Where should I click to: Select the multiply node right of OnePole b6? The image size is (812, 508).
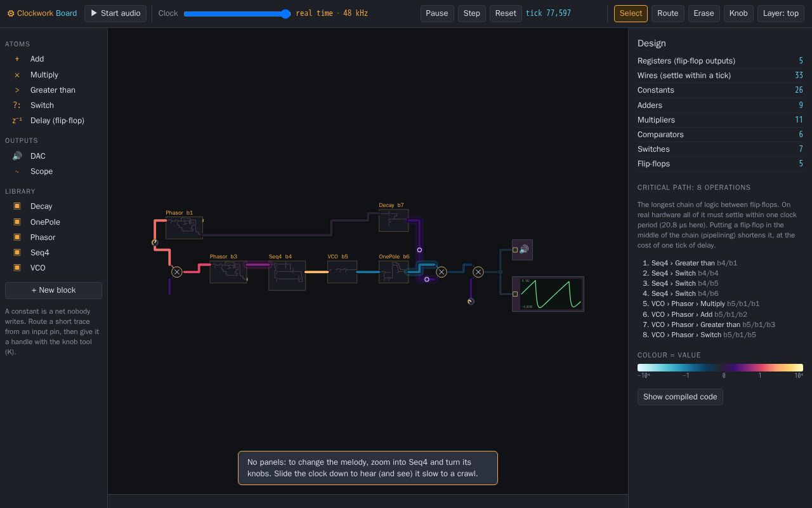442,272
